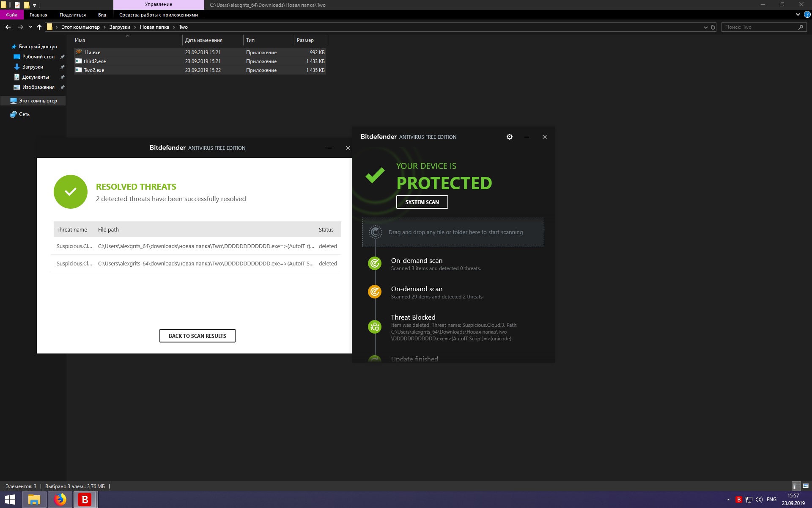Refresh the Explorer address bar
812x508 pixels.
[x=713, y=27]
